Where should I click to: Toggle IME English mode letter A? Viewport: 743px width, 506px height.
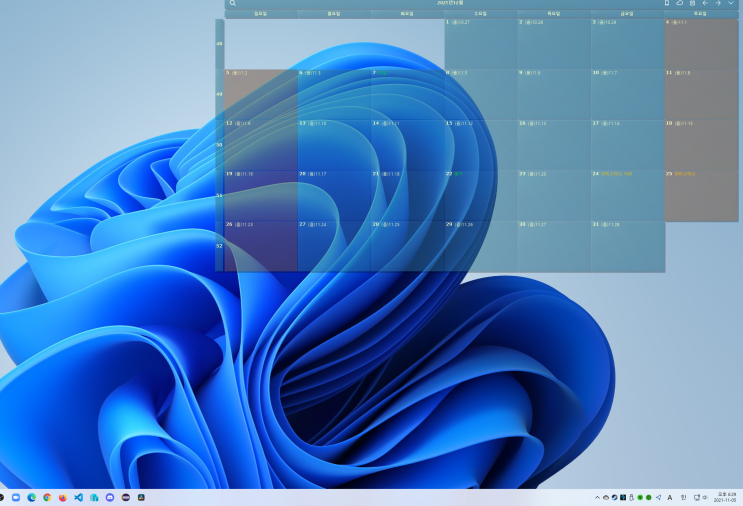click(670, 497)
